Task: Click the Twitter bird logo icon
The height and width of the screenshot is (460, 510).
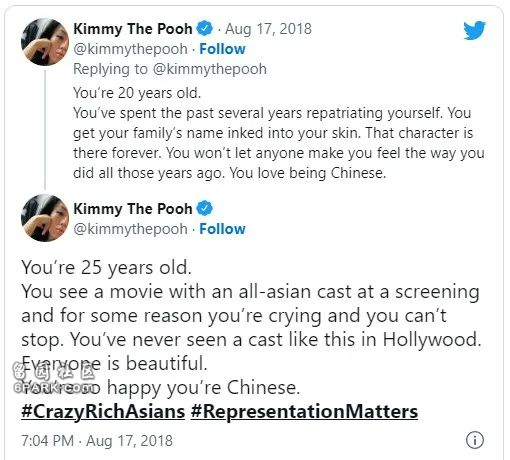Action: point(474,30)
